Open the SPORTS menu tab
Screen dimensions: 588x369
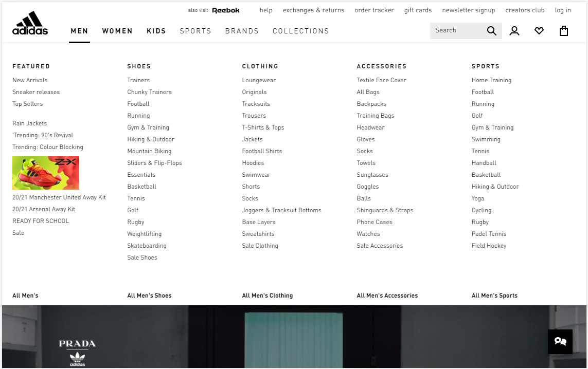pyautogui.click(x=195, y=31)
